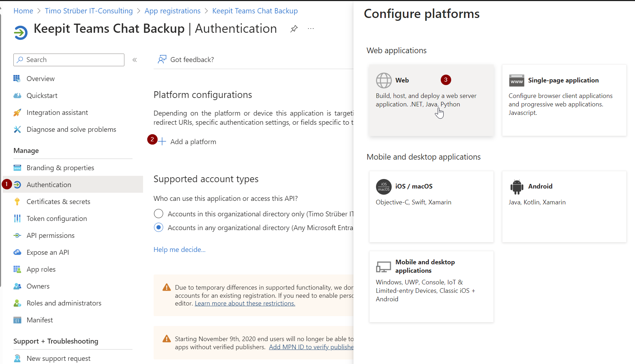Pick the iOS / macOS platform icon
The width and height of the screenshot is (635, 364).
(383, 187)
